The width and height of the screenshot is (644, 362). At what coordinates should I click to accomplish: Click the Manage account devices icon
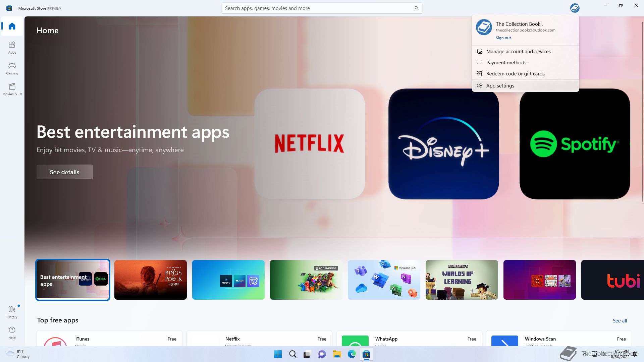(480, 51)
